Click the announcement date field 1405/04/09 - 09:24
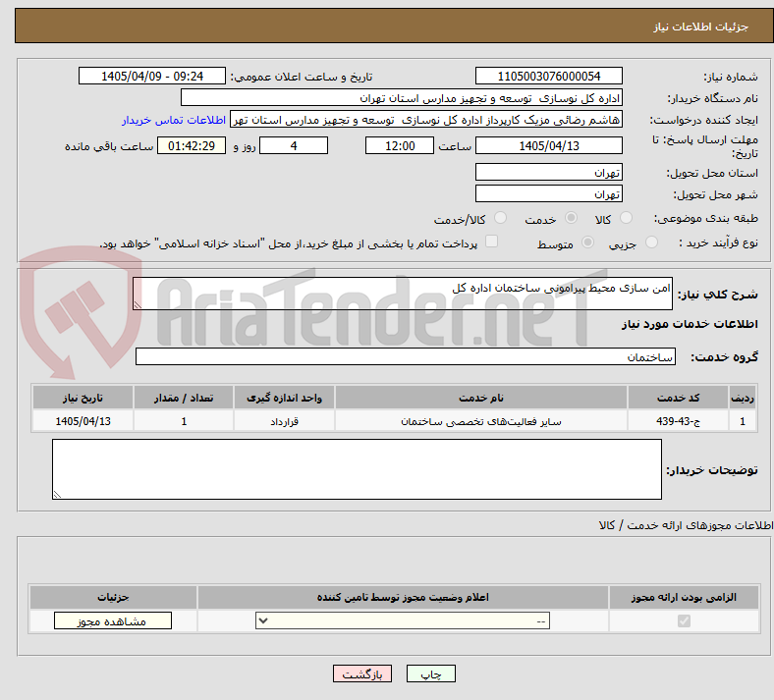 pyautogui.click(x=152, y=76)
